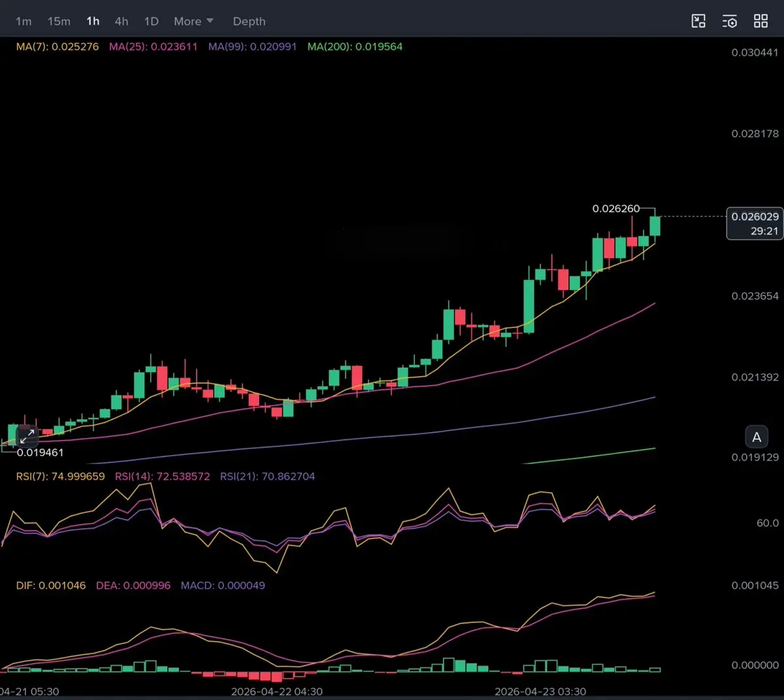The height and width of the screenshot is (700, 784).
Task: Click the MACD 0.001045 axis label
Action: pyautogui.click(x=755, y=586)
